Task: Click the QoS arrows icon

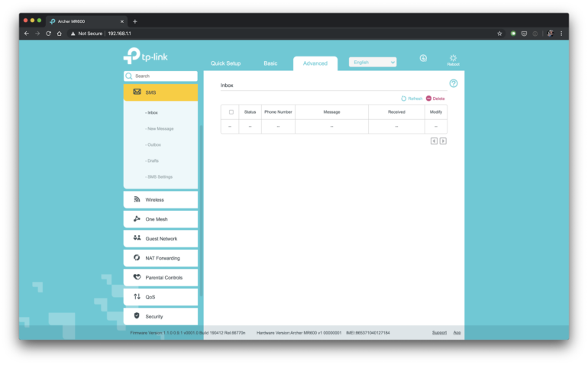Action: [137, 296]
